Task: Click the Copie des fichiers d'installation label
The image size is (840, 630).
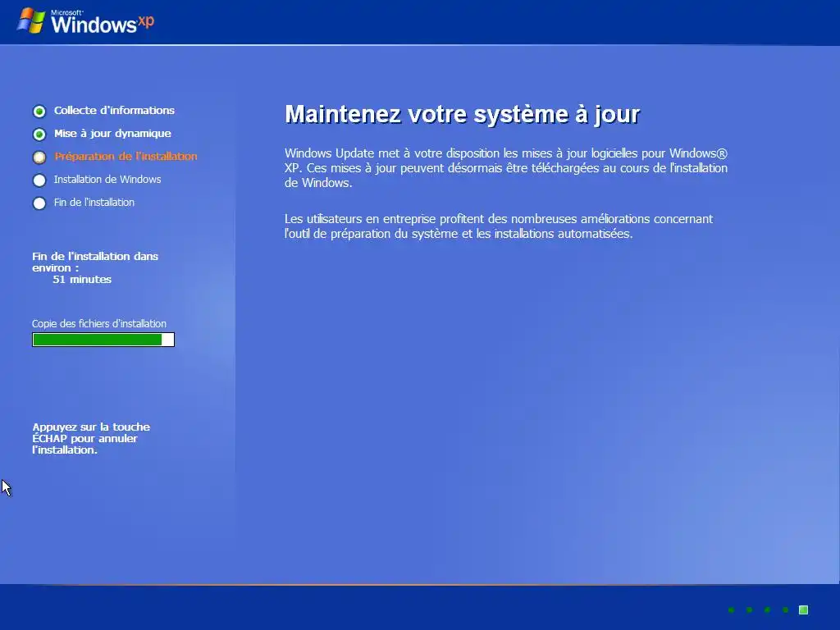Action: tap(99, 323)
